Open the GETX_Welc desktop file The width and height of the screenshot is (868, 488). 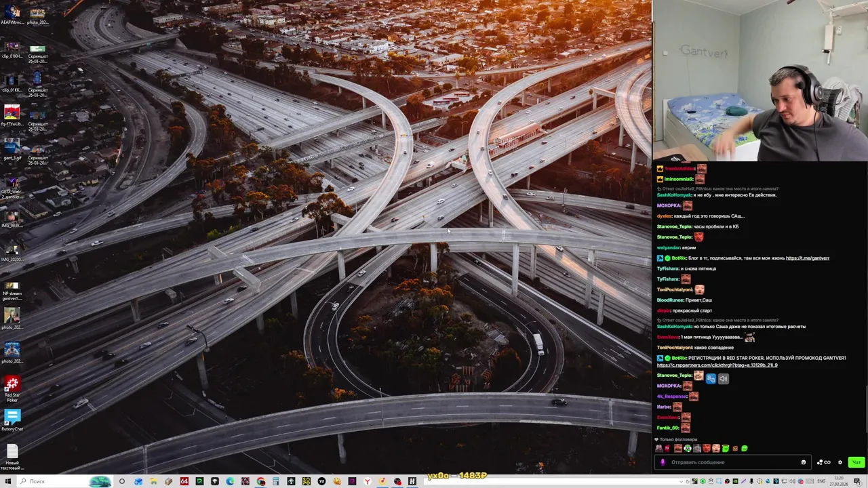tap(12, 186)
